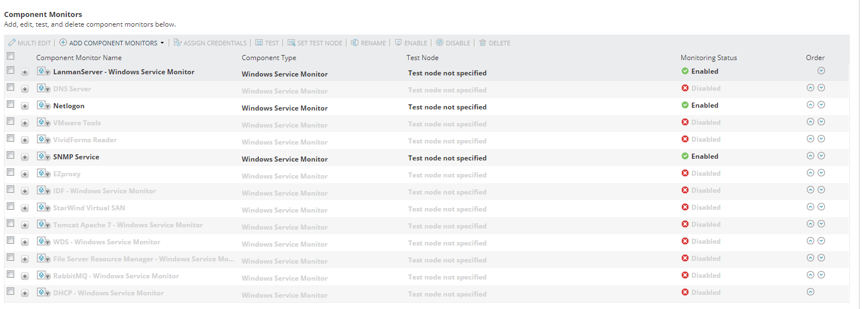Screen dimensions: 868x309
Task: Expand the DHCP monitor details
Action: click(25, 294)
